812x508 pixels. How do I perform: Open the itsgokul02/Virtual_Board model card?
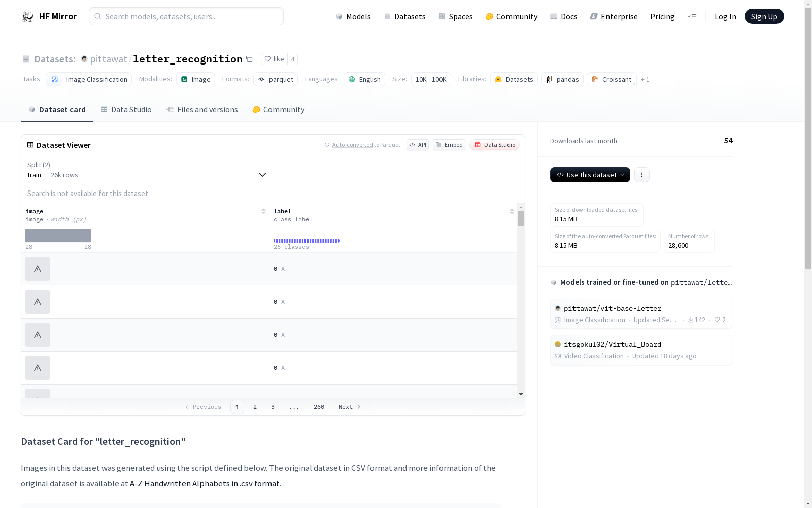click(x=641, y=350)
